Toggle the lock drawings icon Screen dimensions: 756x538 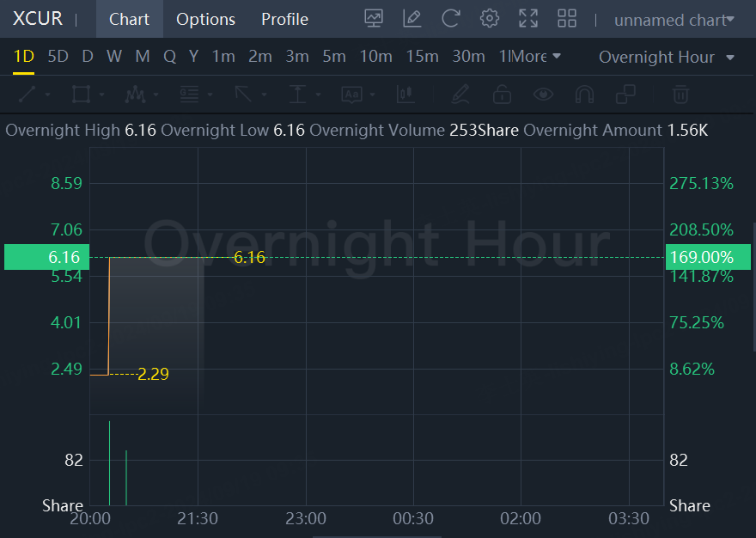(502, 94)
